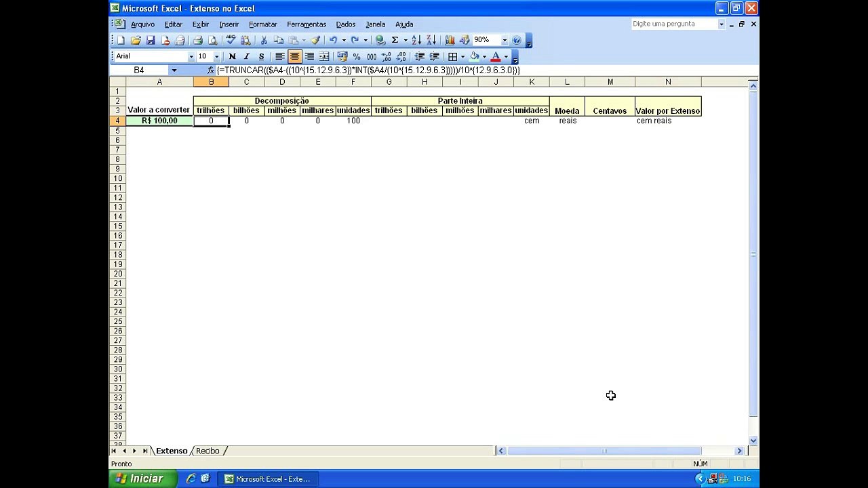
Task: Open the Arquivo menu
Action: coord(142,24)
